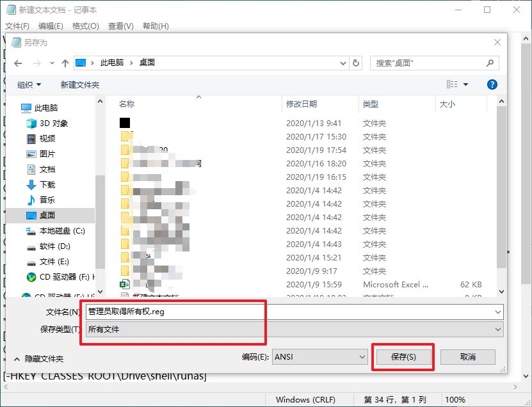The width and height of the screenshot is (532, 407).
Task: Click the 保存(S) button
Action: click(x=403, y=357)
